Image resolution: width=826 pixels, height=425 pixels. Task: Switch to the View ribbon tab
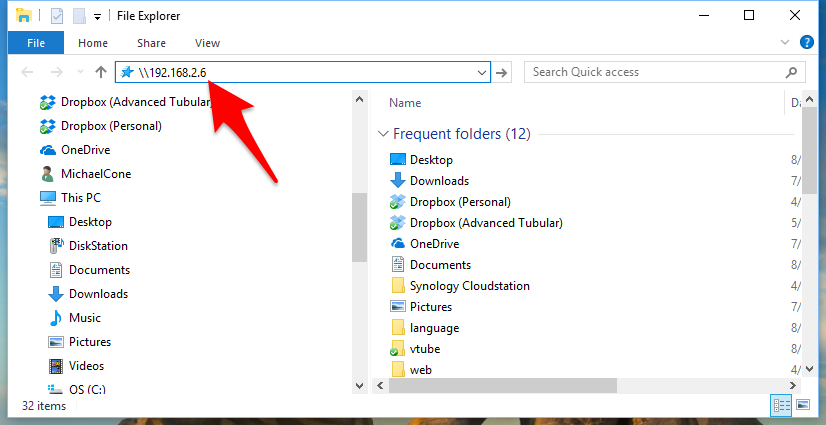(x=207, y=43)
